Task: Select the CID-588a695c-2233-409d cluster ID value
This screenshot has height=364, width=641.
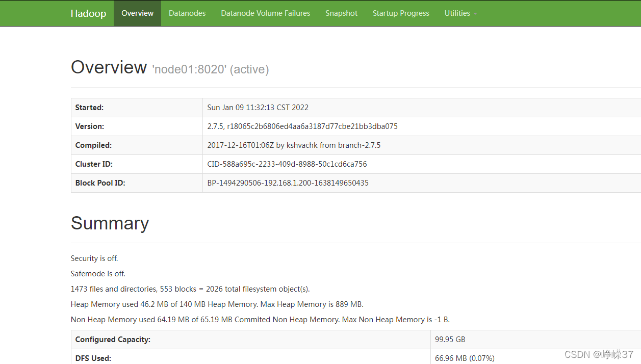Action: tap(287, 164)
